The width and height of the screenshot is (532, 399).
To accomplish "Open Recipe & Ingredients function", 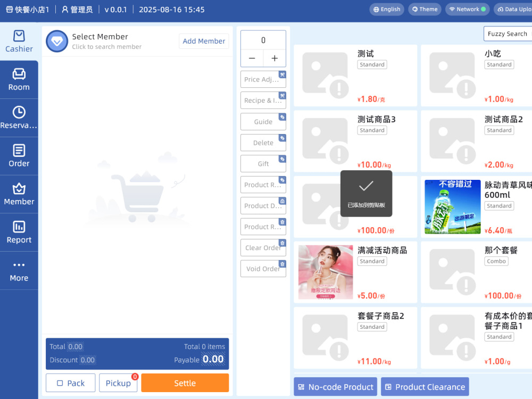I will (x=263, y=101).
